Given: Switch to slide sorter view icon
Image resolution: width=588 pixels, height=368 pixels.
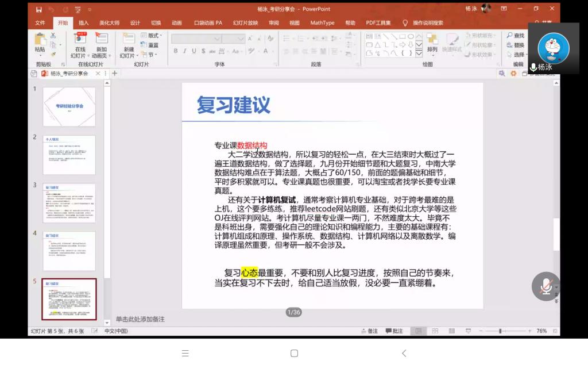Looking at the screenshot, I should coord(435,331).
